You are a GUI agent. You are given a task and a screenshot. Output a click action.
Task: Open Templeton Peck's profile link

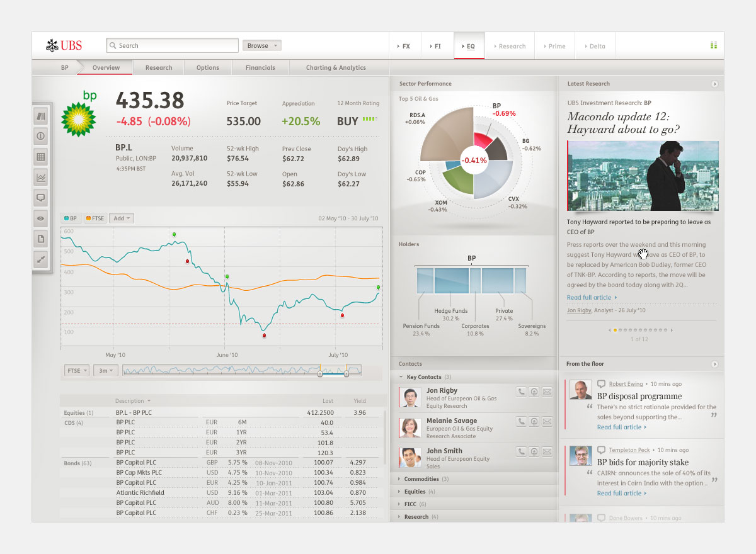tap(629, 450)
